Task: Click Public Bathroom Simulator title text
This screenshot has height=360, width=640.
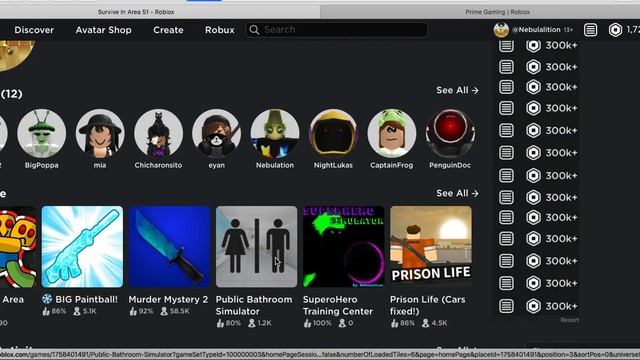Action: pyautogui.click(x=254, y=305)
